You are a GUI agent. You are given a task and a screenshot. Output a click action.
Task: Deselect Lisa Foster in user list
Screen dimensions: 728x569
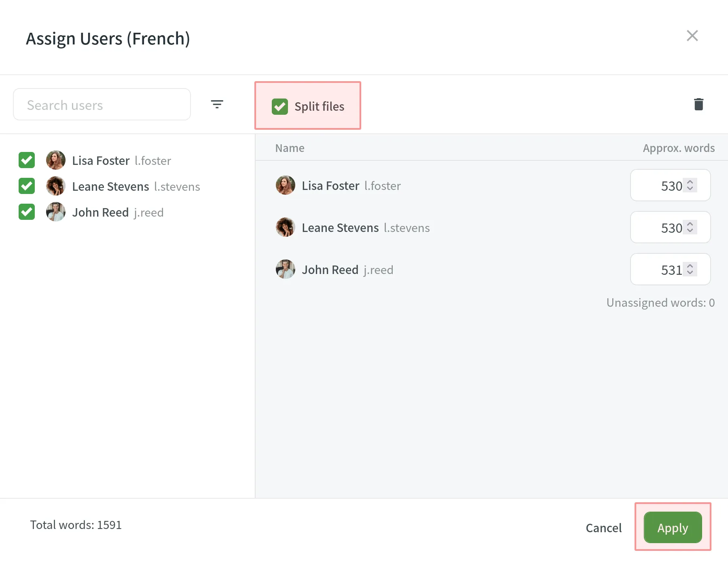(27, 160)
